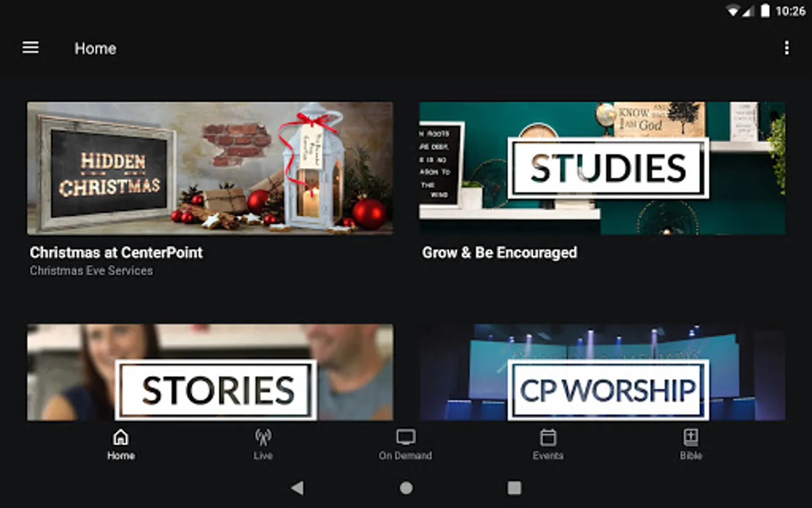
Task: Open the CP Worship banner image
Action: point(602,373)
